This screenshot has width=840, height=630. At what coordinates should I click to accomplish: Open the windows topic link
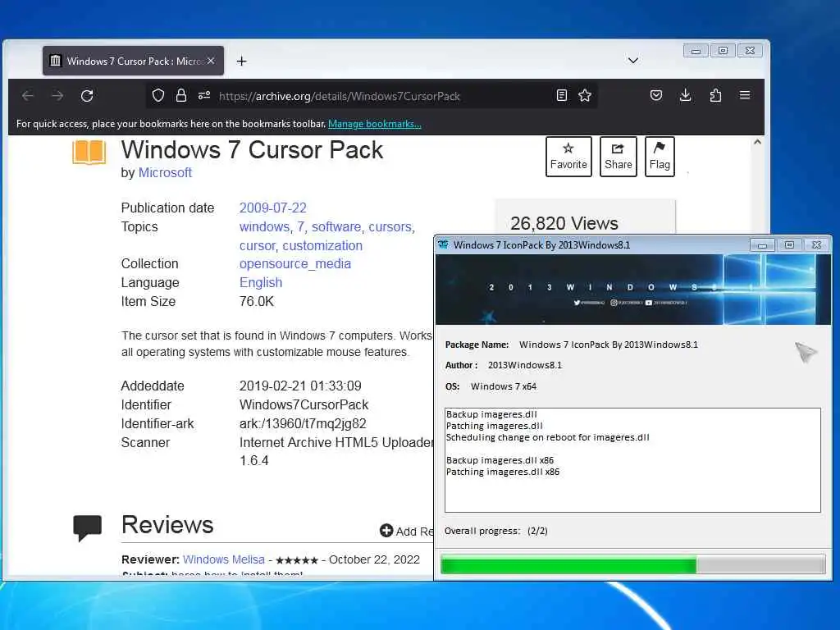coord(264,227)
